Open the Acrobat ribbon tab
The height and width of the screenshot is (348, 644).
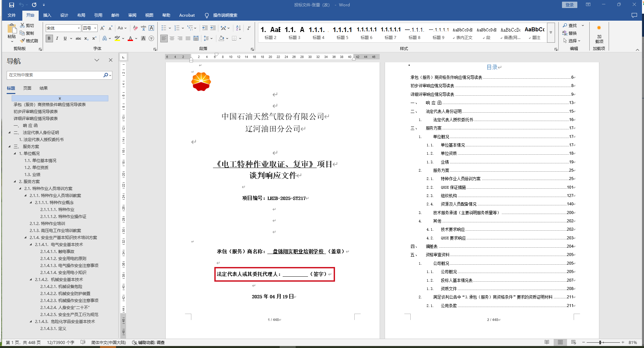tap(187, 15)
